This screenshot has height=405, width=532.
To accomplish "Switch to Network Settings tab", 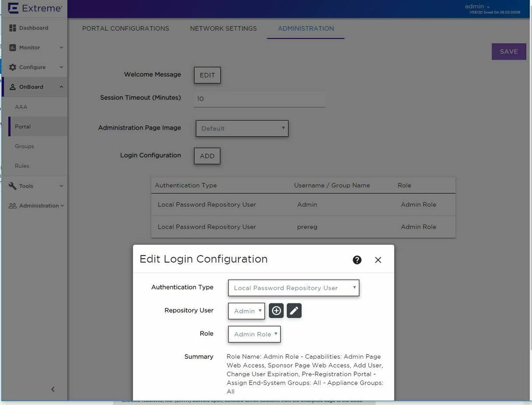I will coord(223,29).
